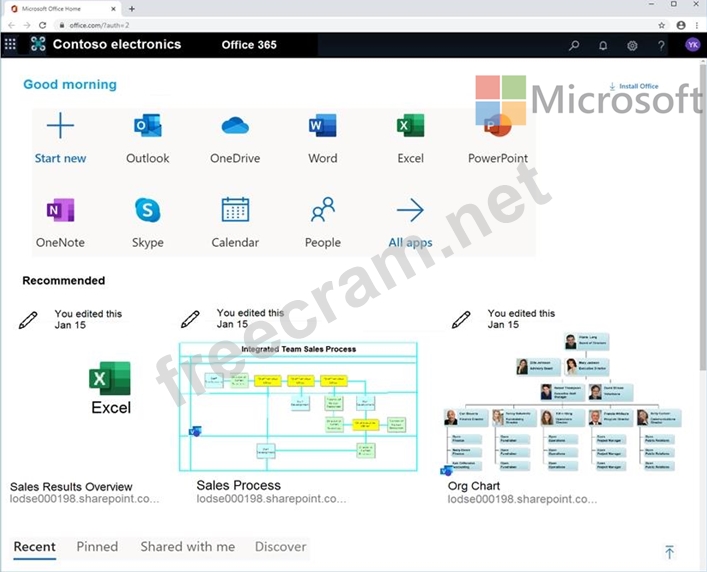Select the Microsoft Office Home browser tab
This screenshot has width=707, height=572.
62,9
